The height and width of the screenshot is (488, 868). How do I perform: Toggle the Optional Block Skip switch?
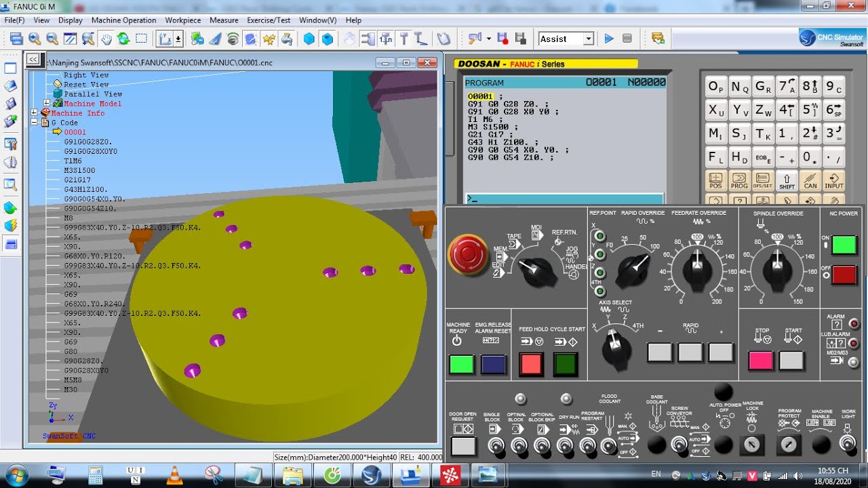(x=542, y=445)
